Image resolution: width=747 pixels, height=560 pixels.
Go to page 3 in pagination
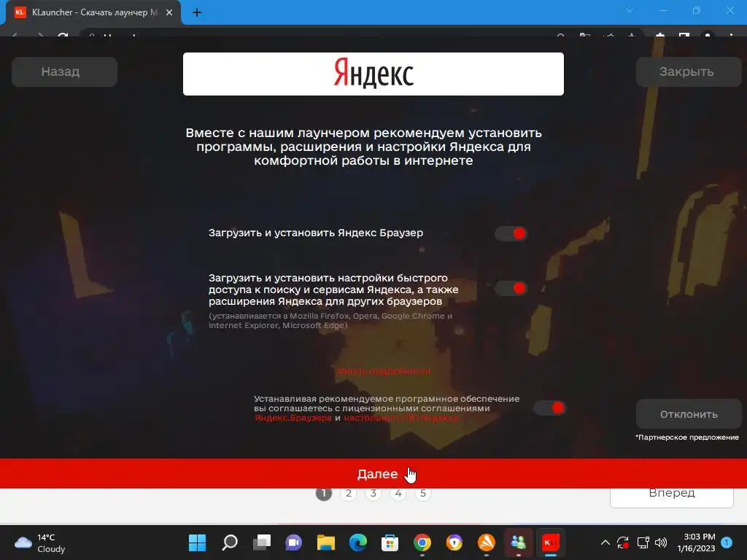(373, 494)
